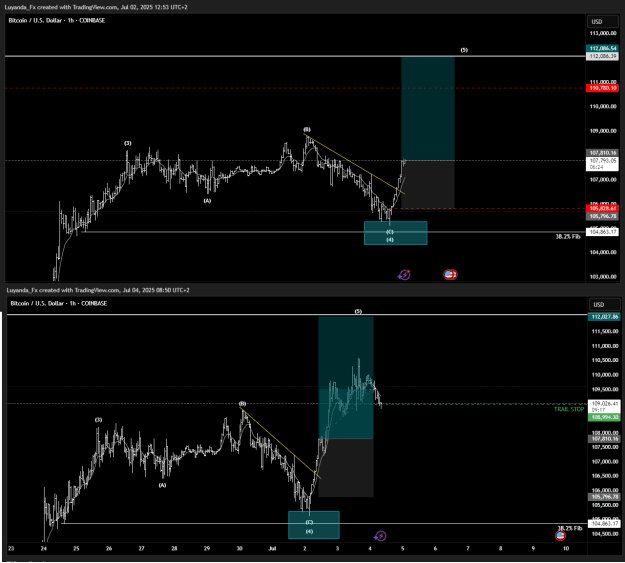Image resolution: width=625 pixels, height=563 pixels.
Task: Click the wave (B) label on bottom chart
Action: 242,404
